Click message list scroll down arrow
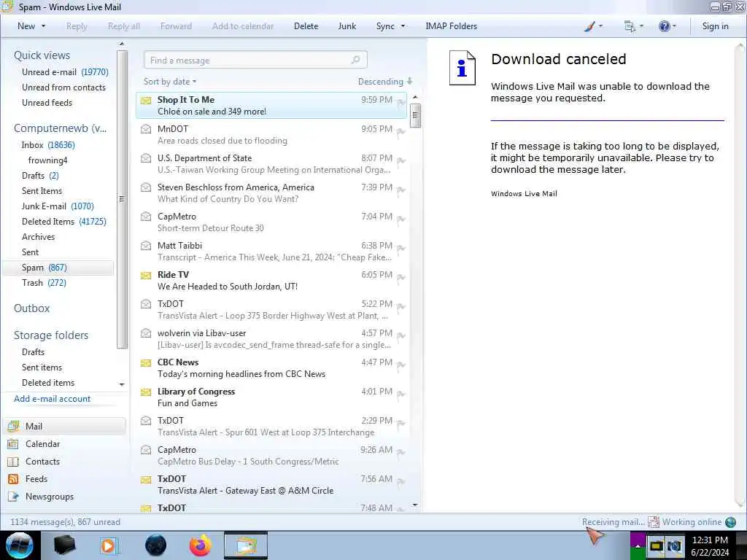 (415, 505)
